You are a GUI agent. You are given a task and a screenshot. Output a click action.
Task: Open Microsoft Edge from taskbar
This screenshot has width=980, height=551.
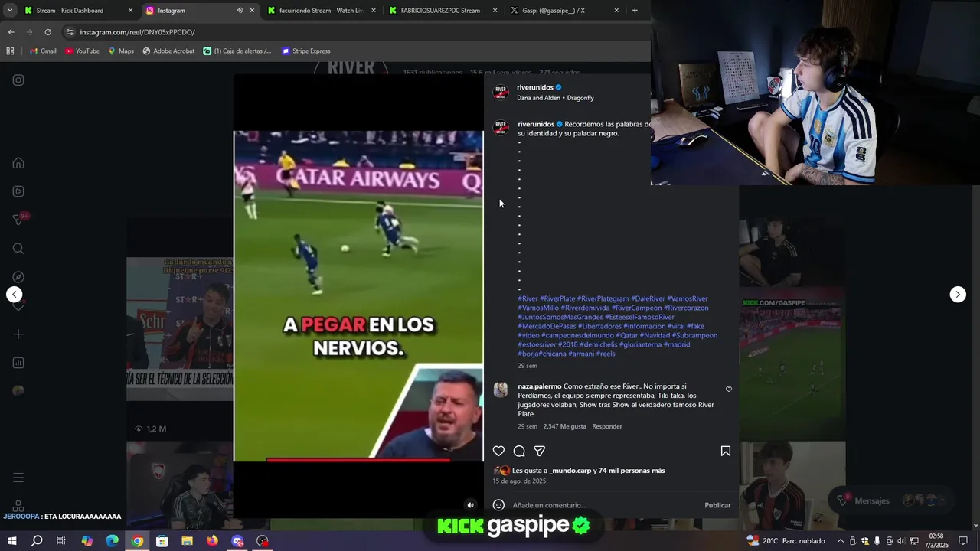[112, 541]
